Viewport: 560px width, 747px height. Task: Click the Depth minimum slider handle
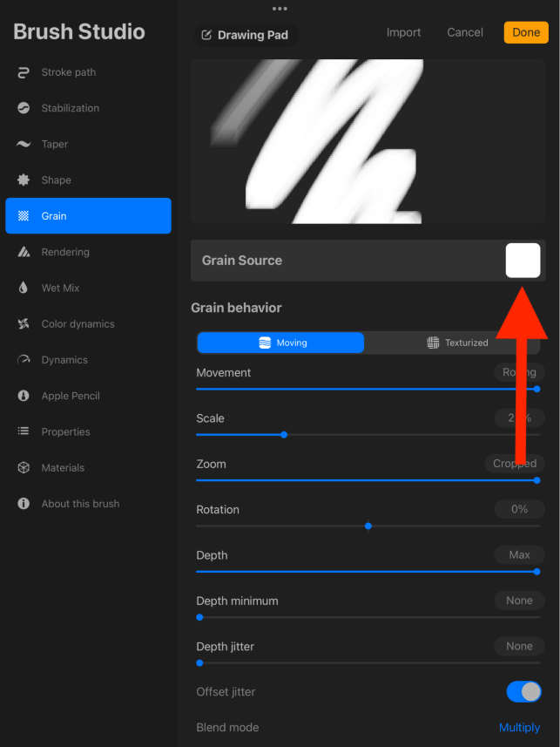[200, 617]
